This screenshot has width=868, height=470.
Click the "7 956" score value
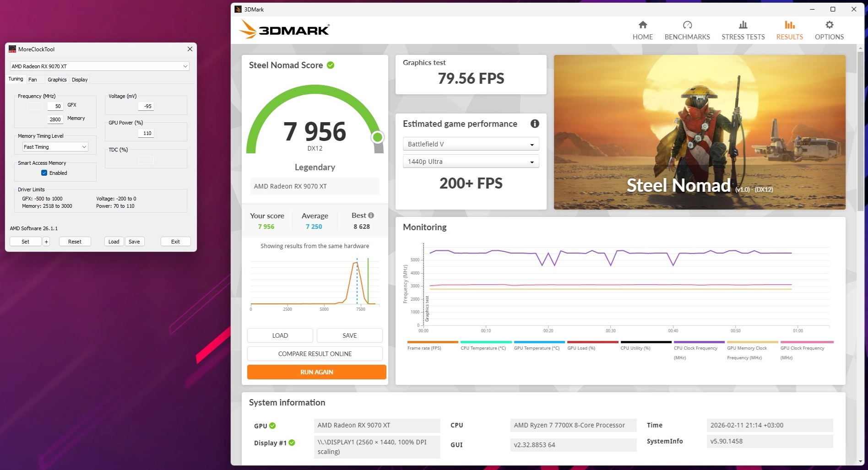pyautogui.click(x=315, y=132)
